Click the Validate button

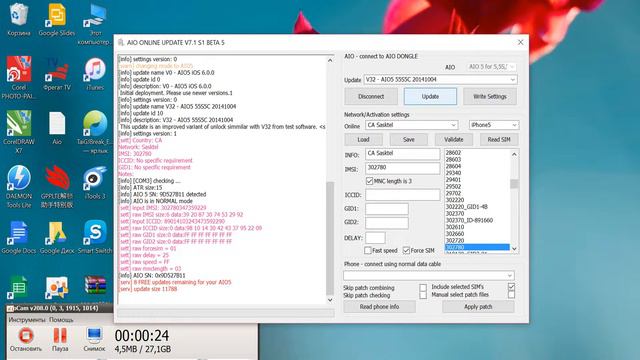click(453, 140)
